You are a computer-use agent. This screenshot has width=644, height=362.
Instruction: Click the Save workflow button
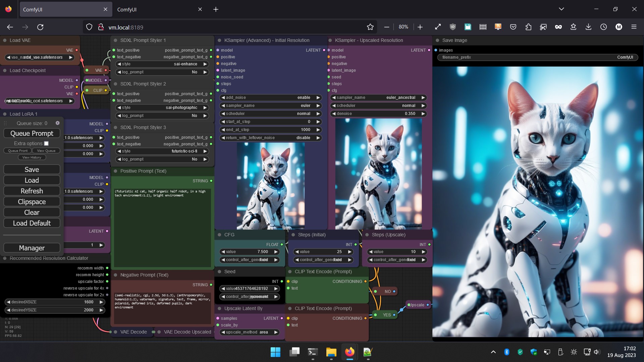pos(32,170)
